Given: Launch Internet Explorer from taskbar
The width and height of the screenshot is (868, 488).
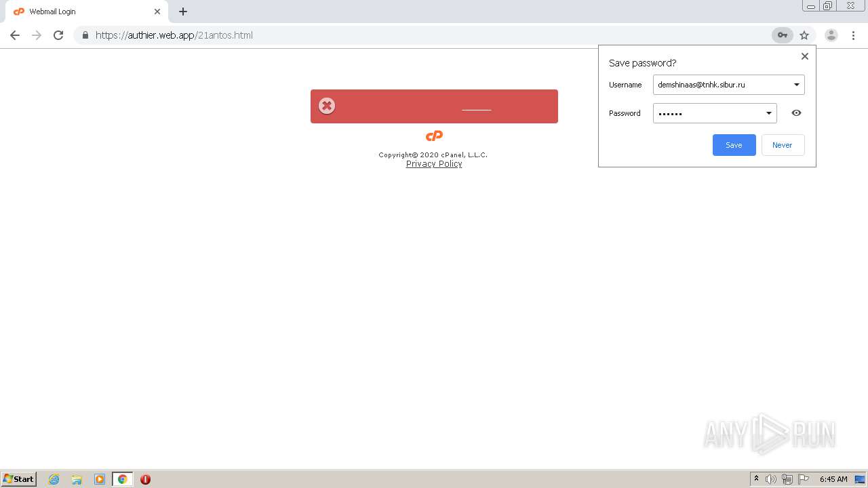Looking at the screenshot, I should [x=54, y=479].
